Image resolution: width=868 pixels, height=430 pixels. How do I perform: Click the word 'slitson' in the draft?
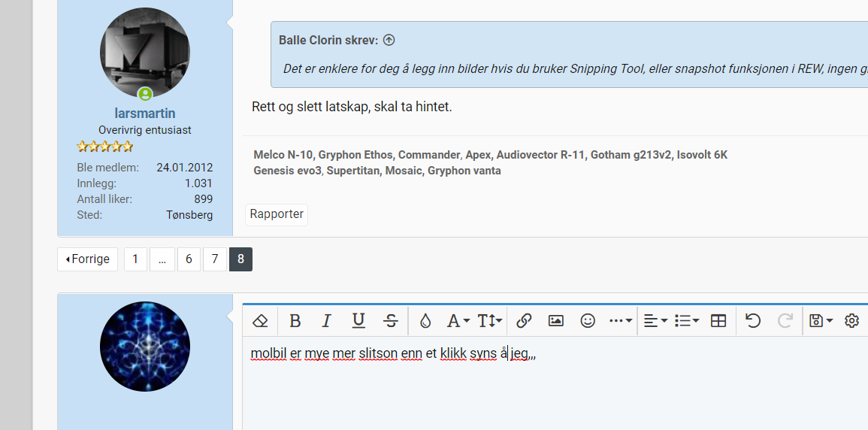coord(378,353)
